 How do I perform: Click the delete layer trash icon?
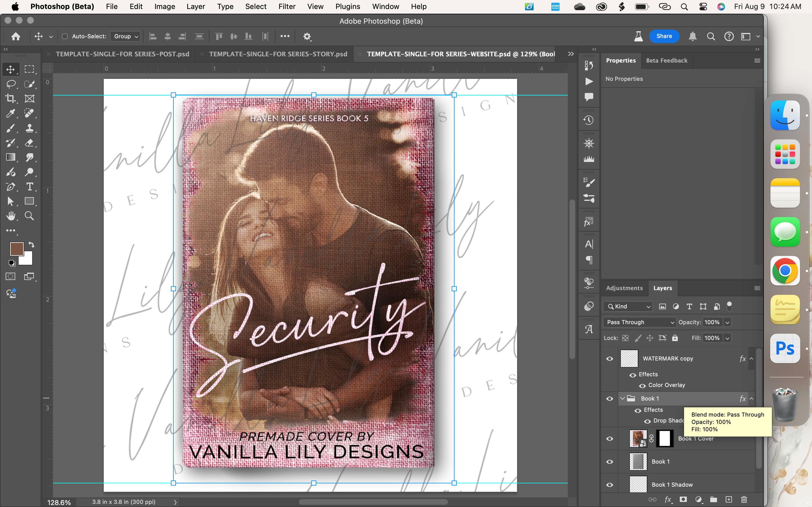point(744,500)
